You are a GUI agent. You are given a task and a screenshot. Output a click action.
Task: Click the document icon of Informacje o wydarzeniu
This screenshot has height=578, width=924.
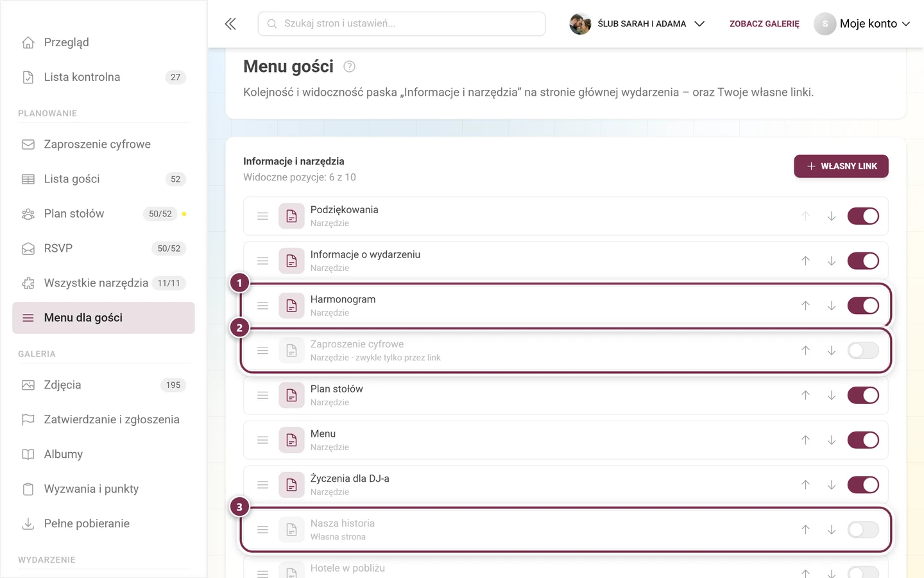[291, 261]
